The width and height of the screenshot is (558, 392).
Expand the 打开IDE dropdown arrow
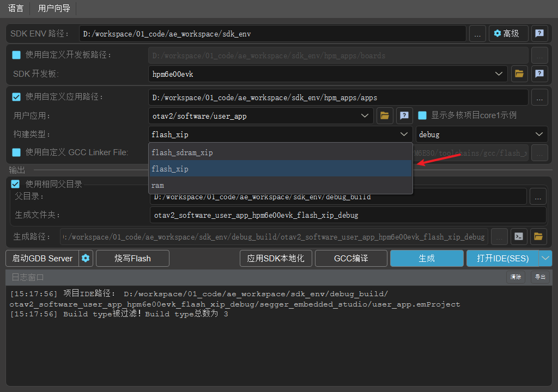545,258
